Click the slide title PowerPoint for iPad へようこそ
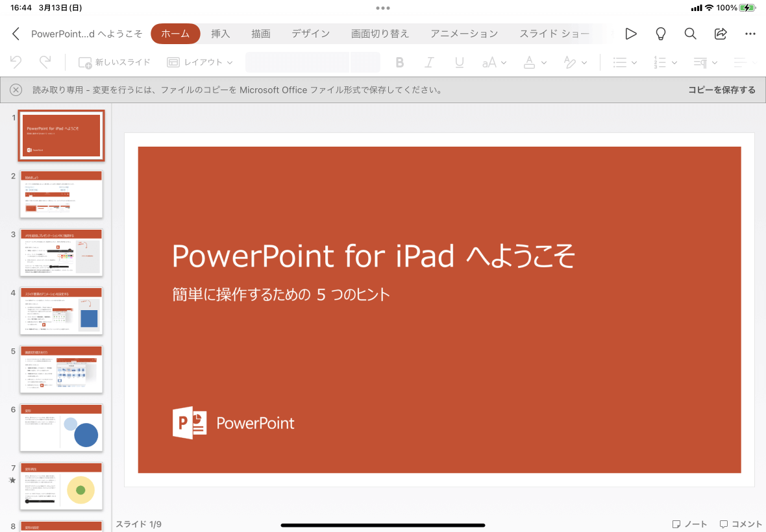Image resolution: width=766 pixels, height=532 pixels. pyautogui.click(x=374, y=256)
